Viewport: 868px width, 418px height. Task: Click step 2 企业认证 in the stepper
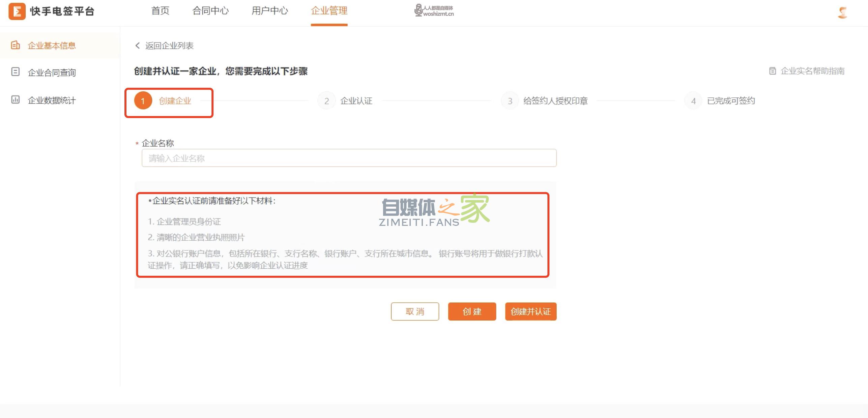pos(356,101)
